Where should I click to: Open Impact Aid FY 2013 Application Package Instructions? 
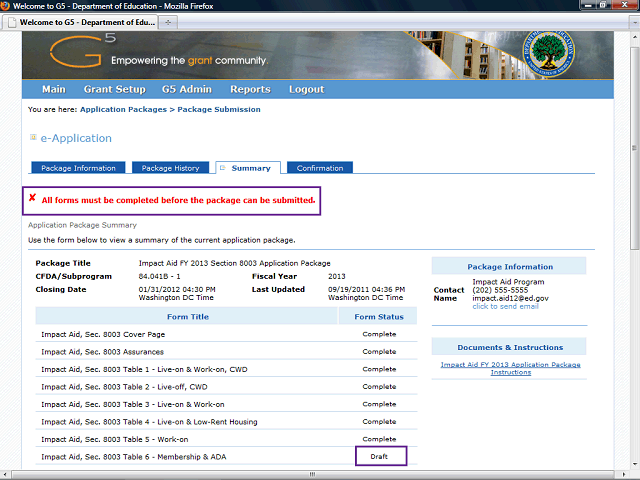click(x=510, y=368)
